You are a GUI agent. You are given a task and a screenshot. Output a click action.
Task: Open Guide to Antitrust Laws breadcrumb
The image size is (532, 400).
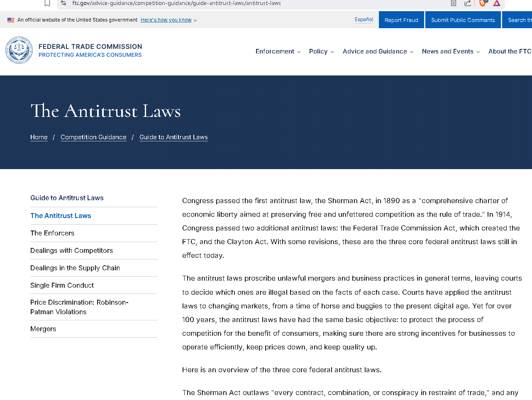tap(173, 137)
